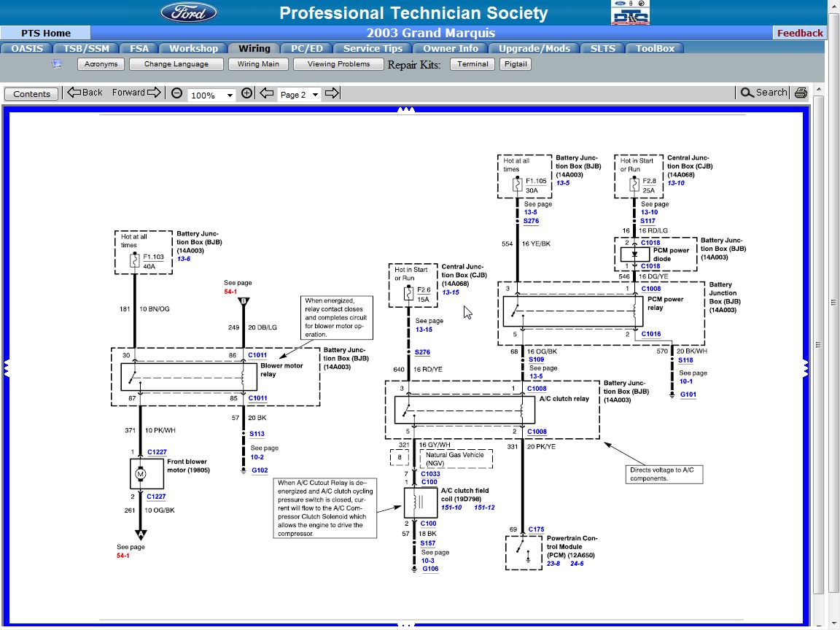Screen dimensions: 840x630
Task: Click the Ford logo in header
Action: tap(189, 12)
